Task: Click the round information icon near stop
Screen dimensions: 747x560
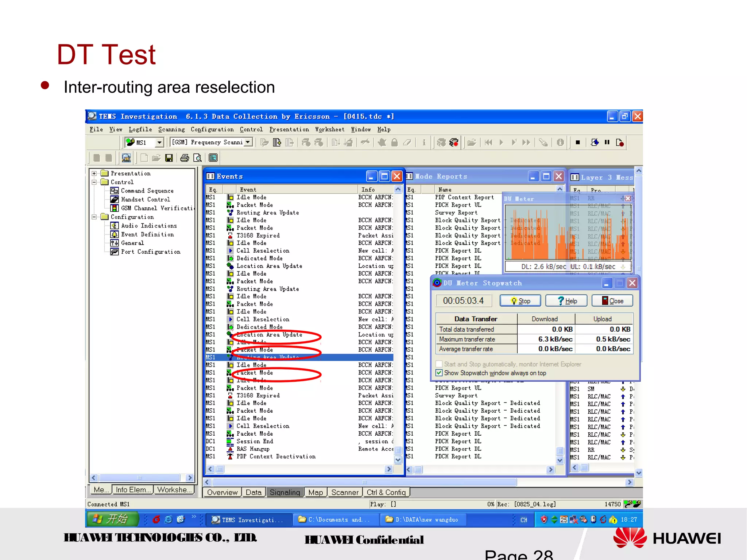Action: (x=560, y=143)
